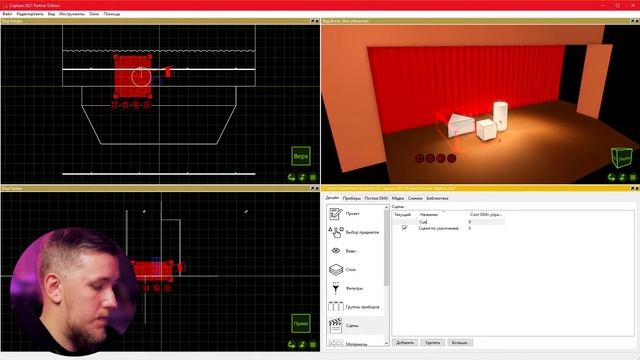
Task: Switch to the Приборы tab
Action: [x=351, y=198]
